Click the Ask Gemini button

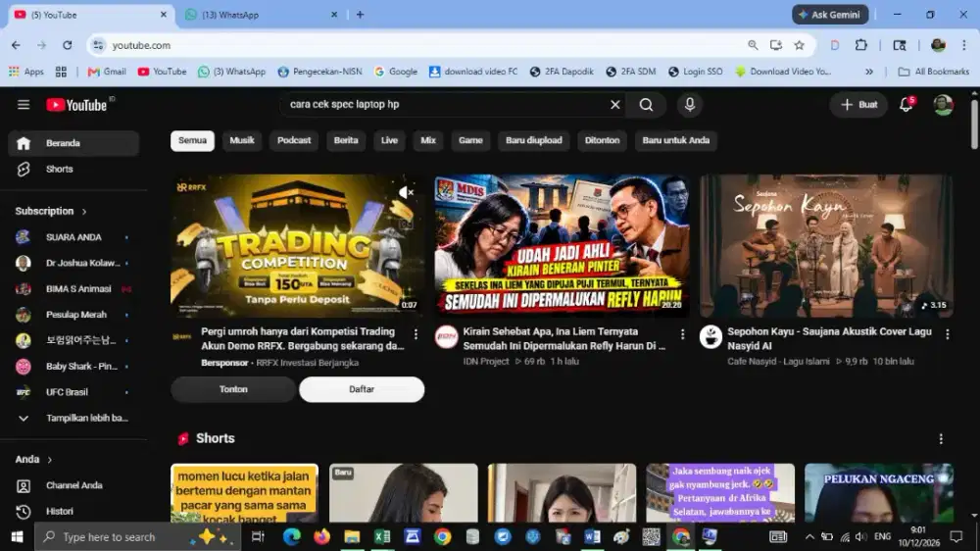830,15
